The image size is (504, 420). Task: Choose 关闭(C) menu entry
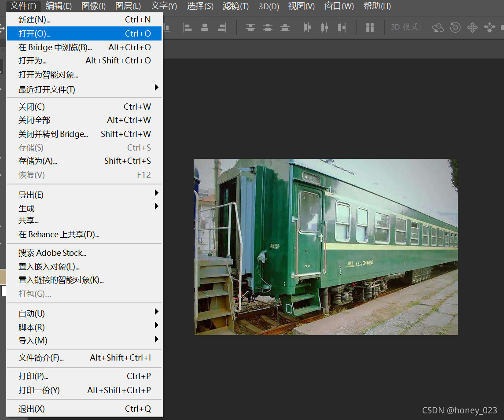tap(84, 107)
